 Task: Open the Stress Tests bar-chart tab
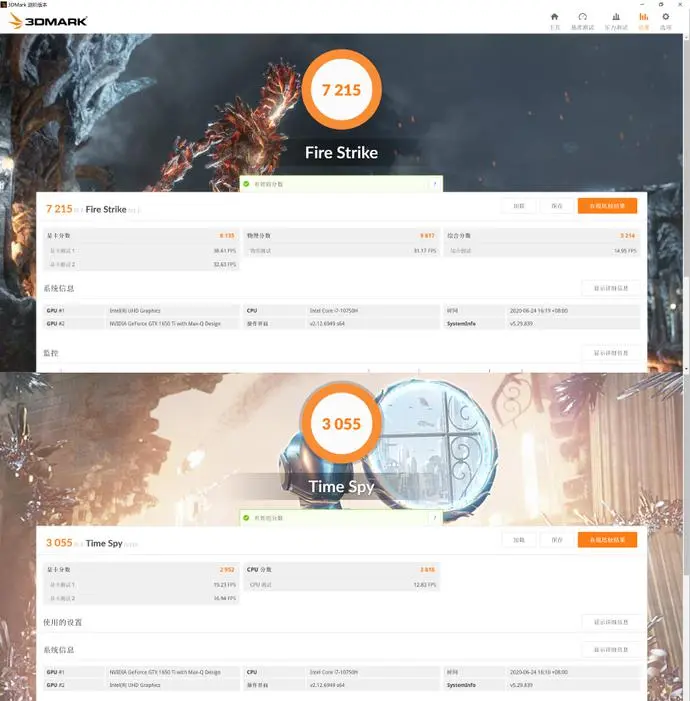[616, 17]
